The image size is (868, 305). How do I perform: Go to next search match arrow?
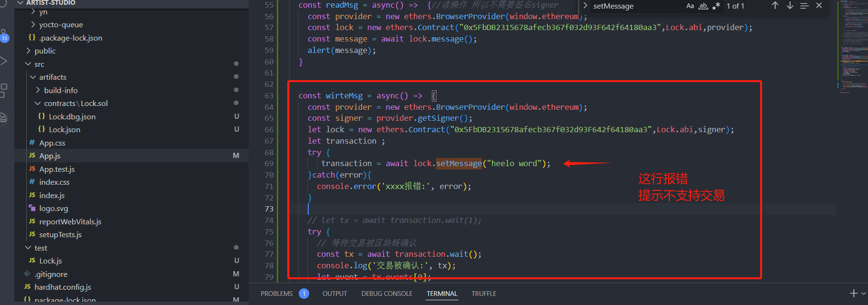coord(790,6)
